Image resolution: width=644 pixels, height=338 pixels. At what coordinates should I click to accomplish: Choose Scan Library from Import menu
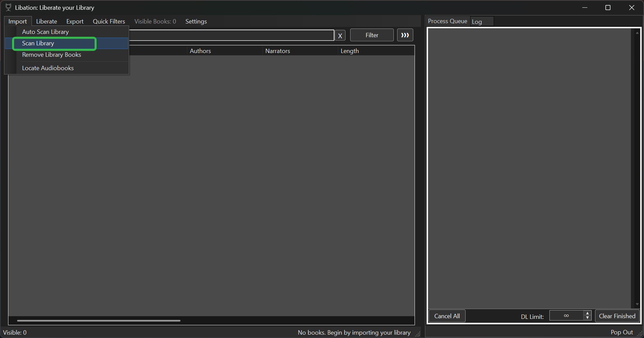coord(38,43)
